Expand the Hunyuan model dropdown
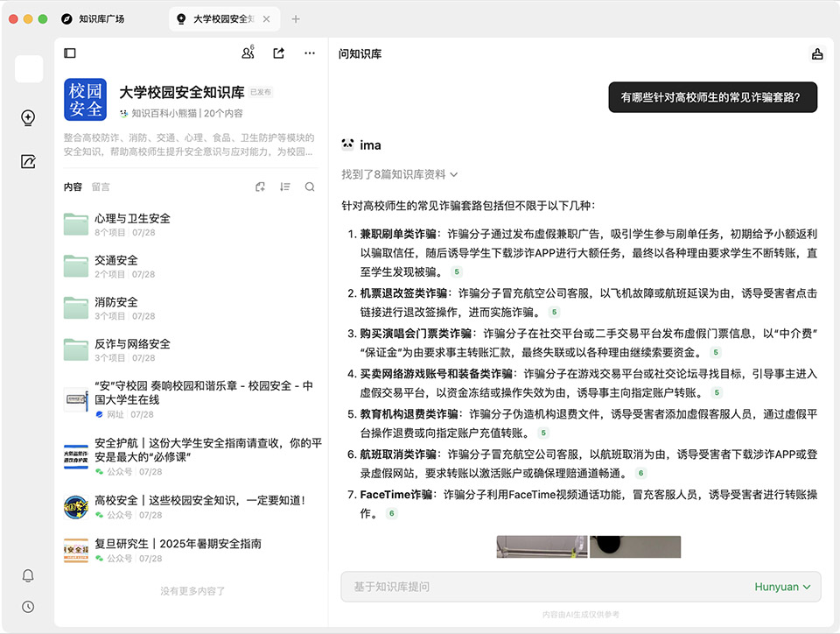The height and width of the screenshot is (634, 840). point(781,587)
